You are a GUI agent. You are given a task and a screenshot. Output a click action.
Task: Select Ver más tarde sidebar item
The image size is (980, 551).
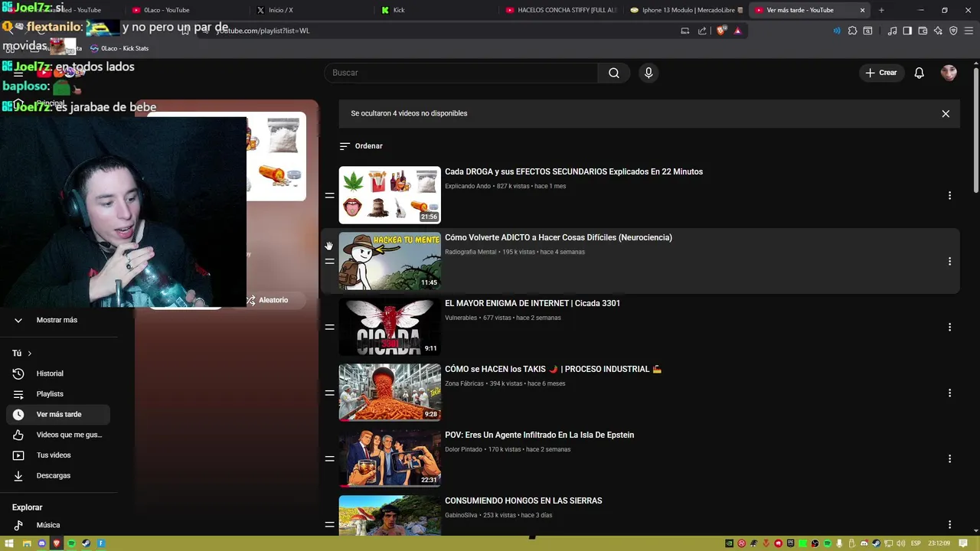point(58,414)
